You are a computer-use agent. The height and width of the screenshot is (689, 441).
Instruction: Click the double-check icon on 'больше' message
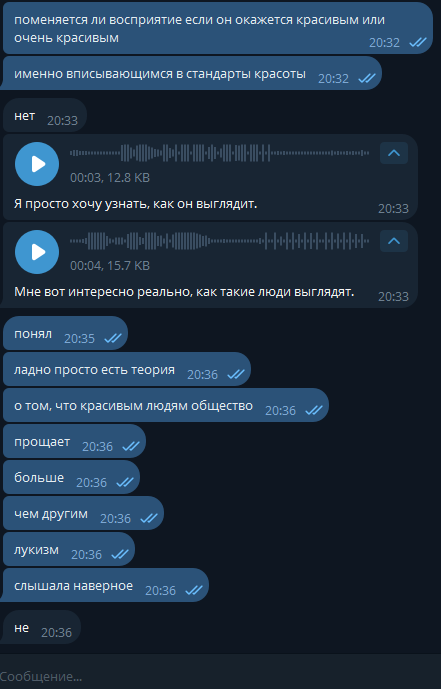125,482
